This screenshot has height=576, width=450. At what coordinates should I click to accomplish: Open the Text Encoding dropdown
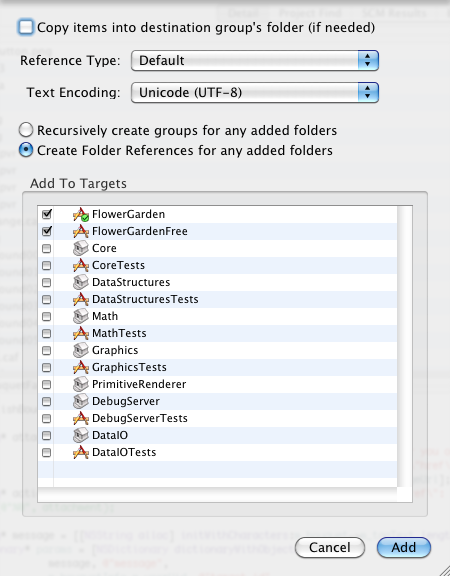(x=255, y=92)
